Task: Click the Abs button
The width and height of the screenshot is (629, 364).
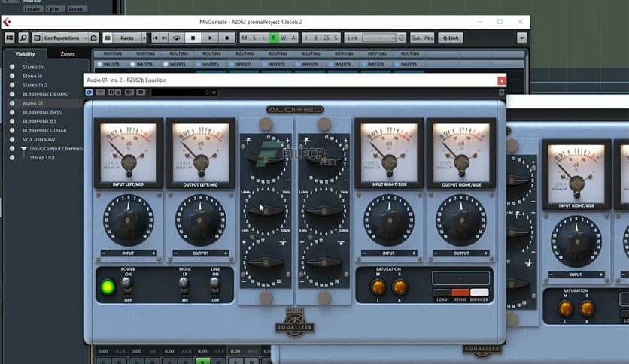Action: 428,38
